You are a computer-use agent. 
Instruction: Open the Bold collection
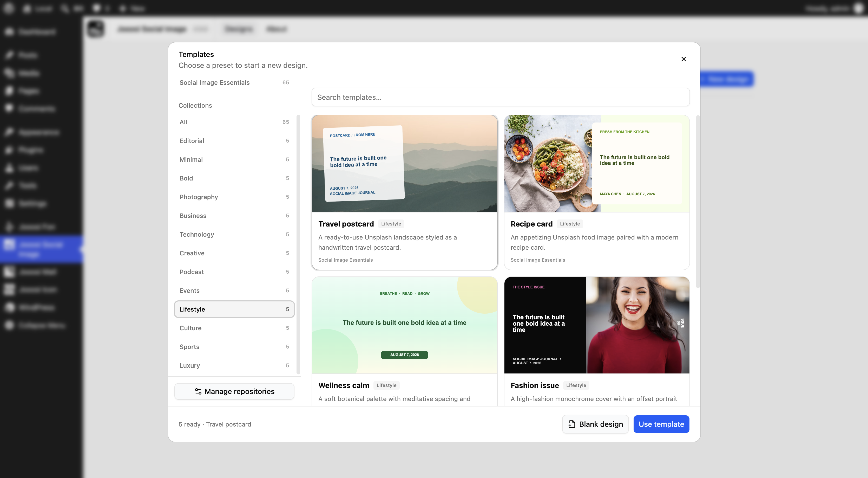pos(234,178)
